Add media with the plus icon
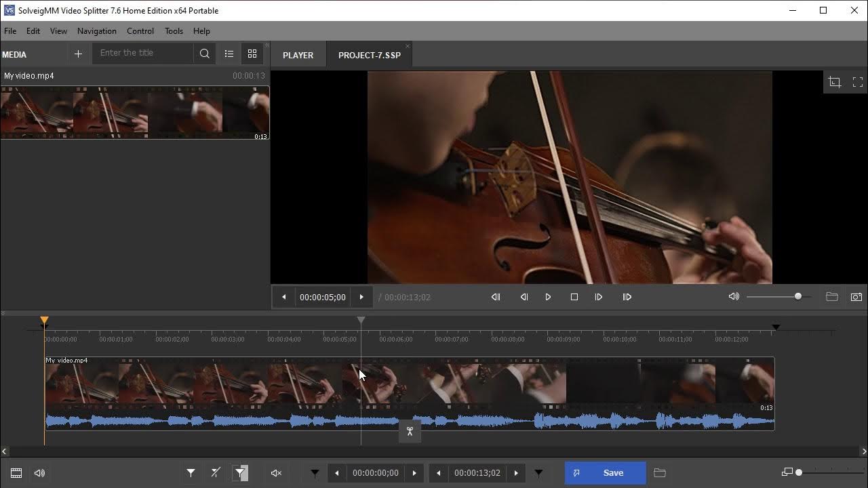Viewport: 868px width, 488px height. [x=78, y=54]
